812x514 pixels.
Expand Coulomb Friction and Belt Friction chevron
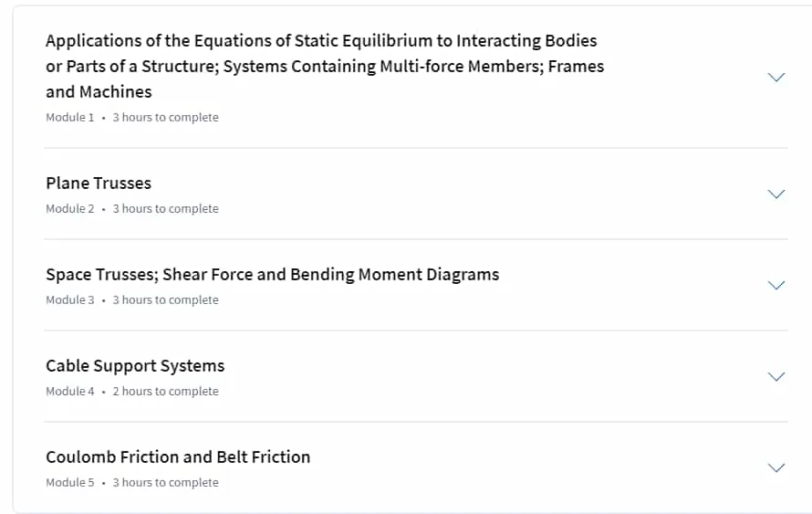coord(776,467)
